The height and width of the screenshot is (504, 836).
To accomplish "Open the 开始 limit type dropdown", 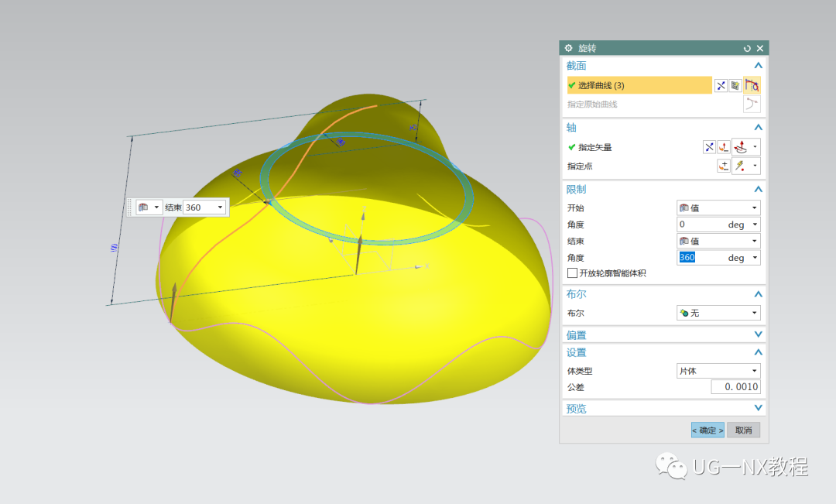I will [718, 208].
